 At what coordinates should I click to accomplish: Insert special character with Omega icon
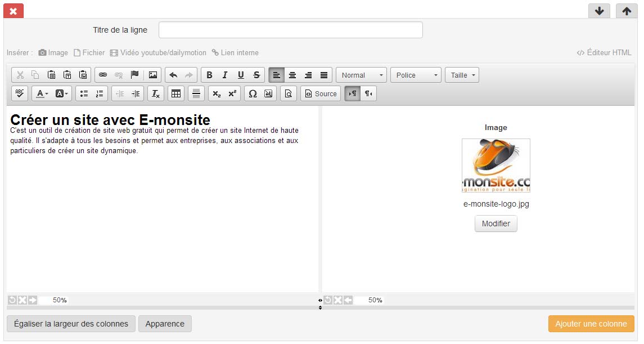point(253,93)
